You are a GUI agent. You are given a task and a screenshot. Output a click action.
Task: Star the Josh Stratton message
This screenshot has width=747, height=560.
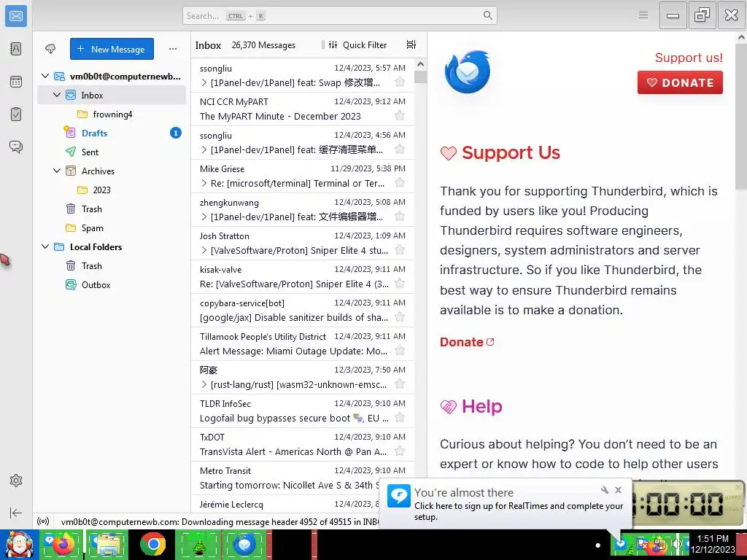(400, 250)
